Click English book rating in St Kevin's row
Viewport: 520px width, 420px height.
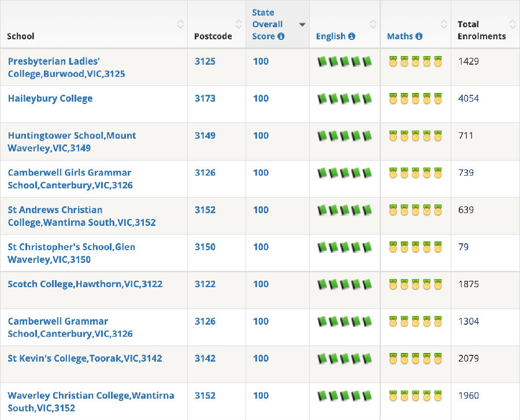click(344, 358)
